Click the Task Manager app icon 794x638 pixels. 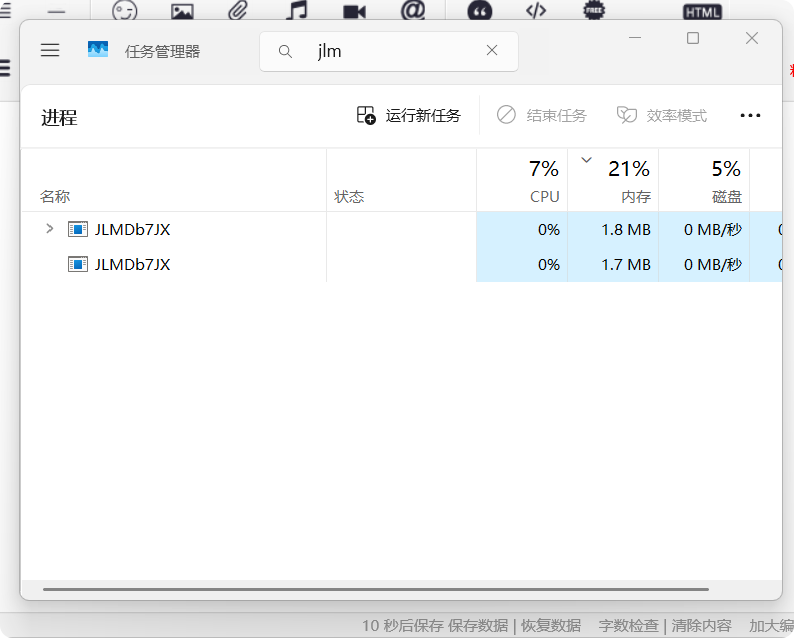point(98,49)
